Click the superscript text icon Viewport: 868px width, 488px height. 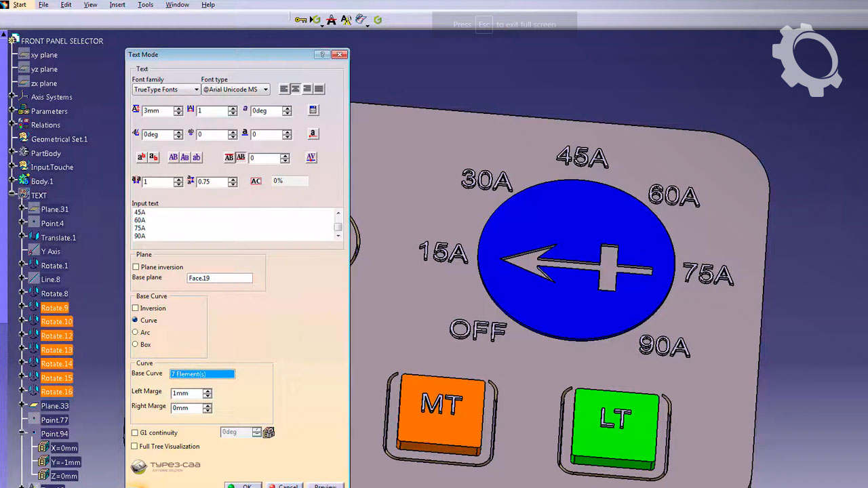click(x=142, y=157)
